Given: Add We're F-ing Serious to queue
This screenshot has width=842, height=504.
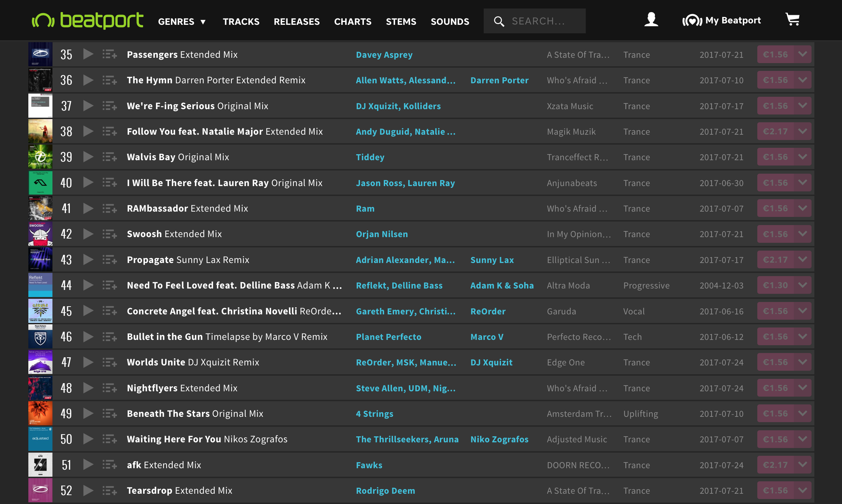Looking at the screenshot, I should pos(110,106).
